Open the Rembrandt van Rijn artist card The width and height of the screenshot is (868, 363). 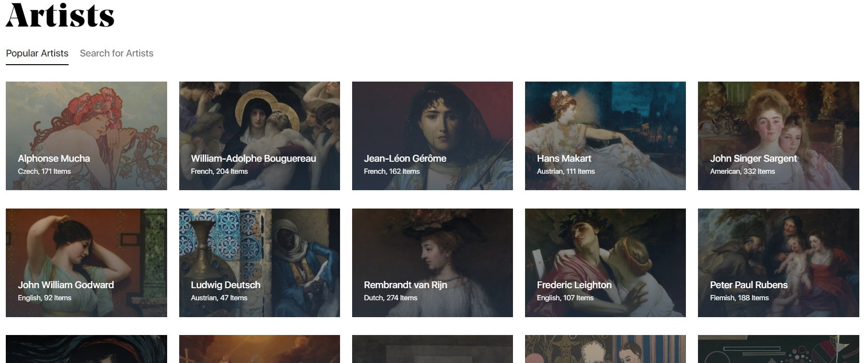tap(432, 263)
